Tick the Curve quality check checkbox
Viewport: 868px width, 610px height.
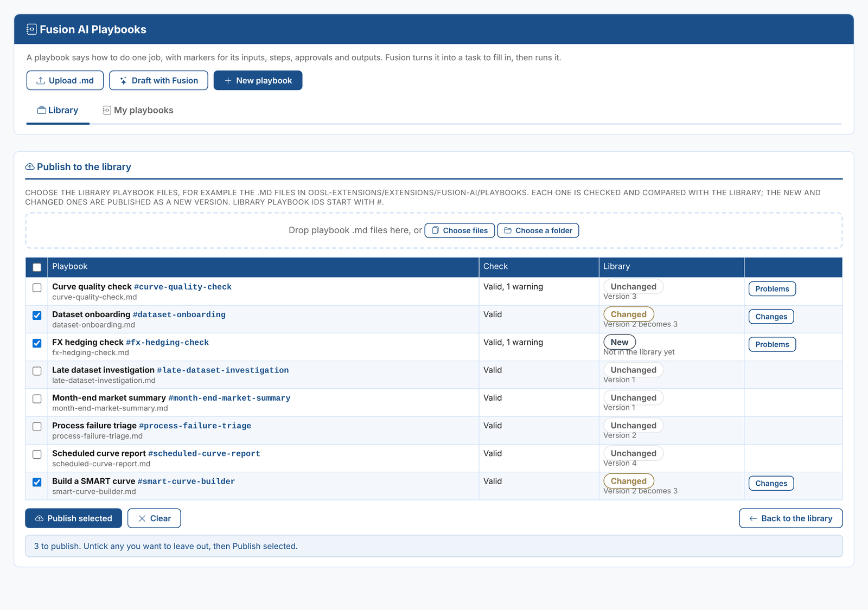click(x=37, y=288)
